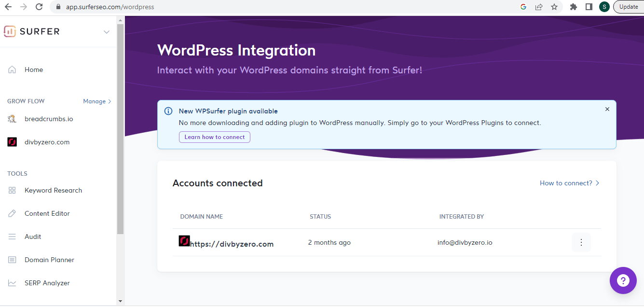
Task: Click info@divbyzero.io email cell
Action: tap(465, 242)
